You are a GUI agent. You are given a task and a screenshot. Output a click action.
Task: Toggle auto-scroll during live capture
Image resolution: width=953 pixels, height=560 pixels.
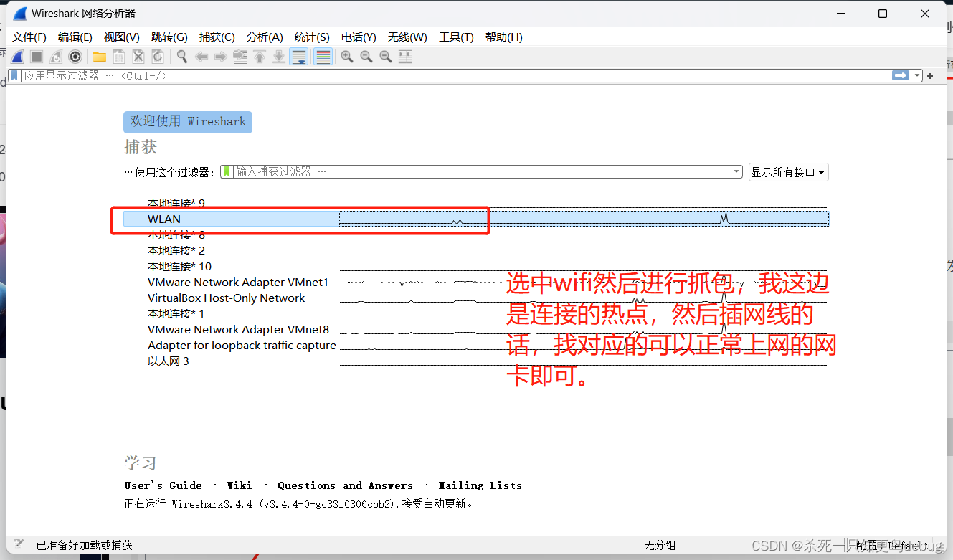(x=299, y=57)
